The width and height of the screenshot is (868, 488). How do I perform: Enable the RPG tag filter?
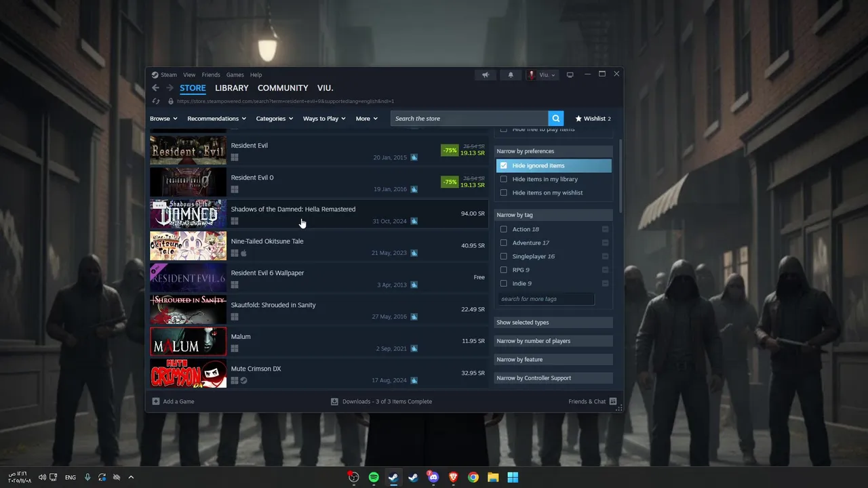503,270
